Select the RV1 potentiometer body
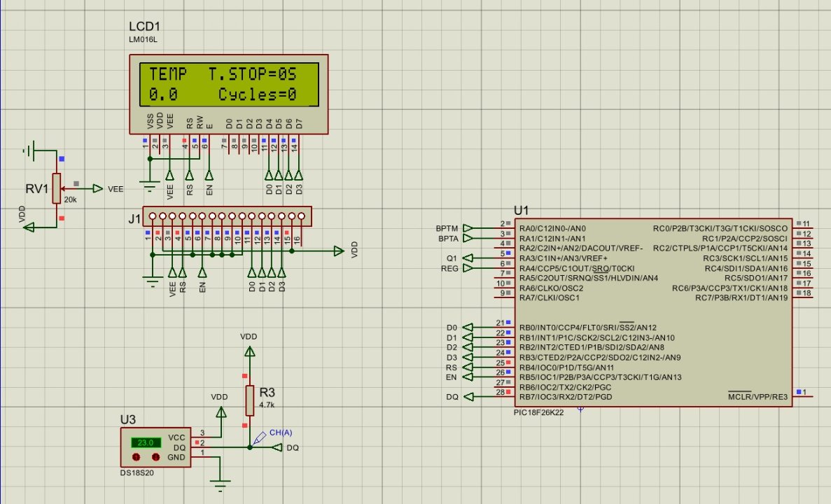 click(57, 188)
